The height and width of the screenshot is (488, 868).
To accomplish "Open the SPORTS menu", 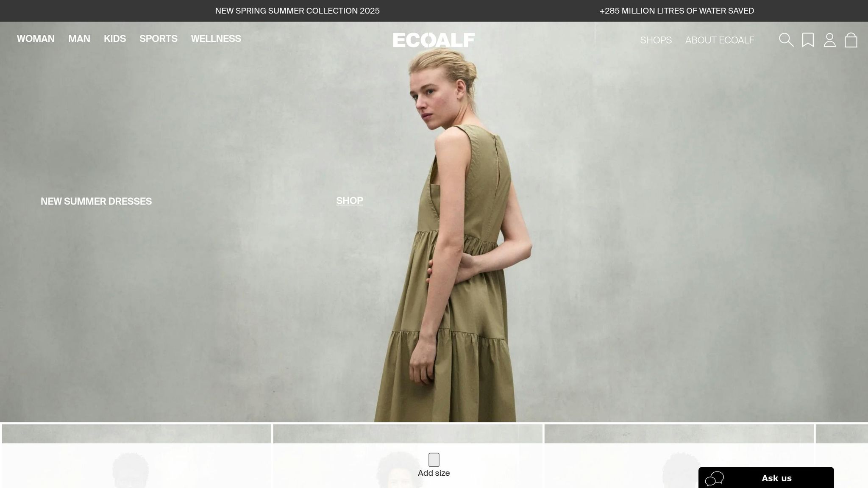I will pos(159,39).
